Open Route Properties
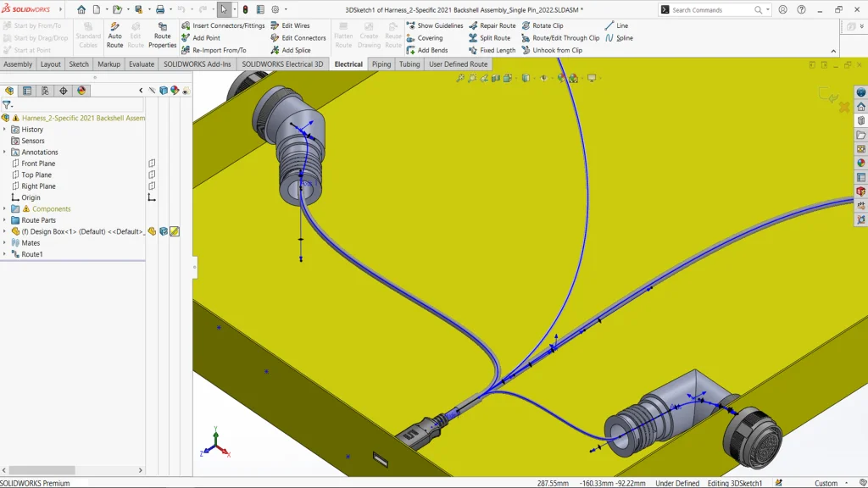 [162, 36]
